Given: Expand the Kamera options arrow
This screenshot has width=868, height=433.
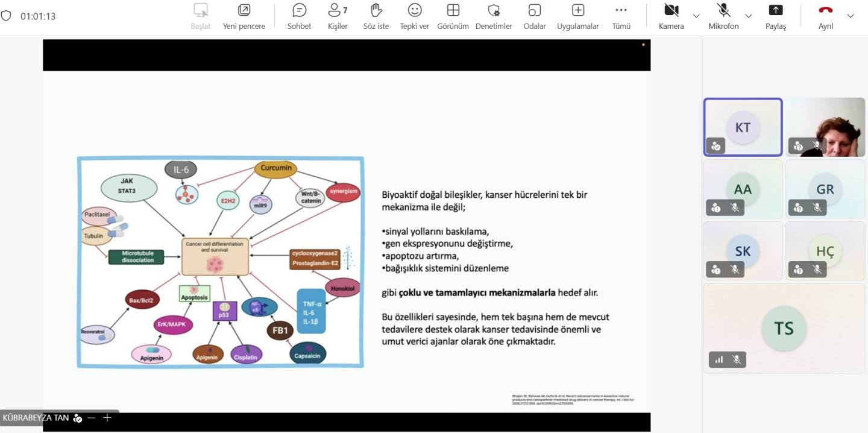Looking at the screenshot, I should click(696, 16).
